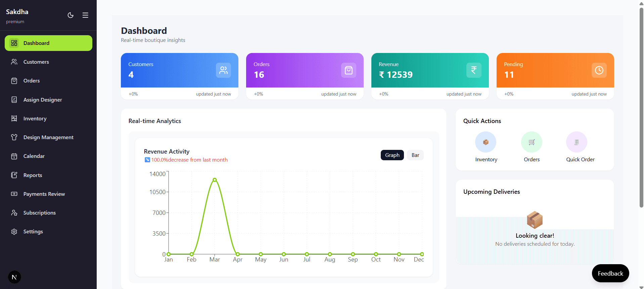The height and width of the screenshot is (289, 644).
Task: Click the rupee icon on Revenue card
Action: click(474, 70)
